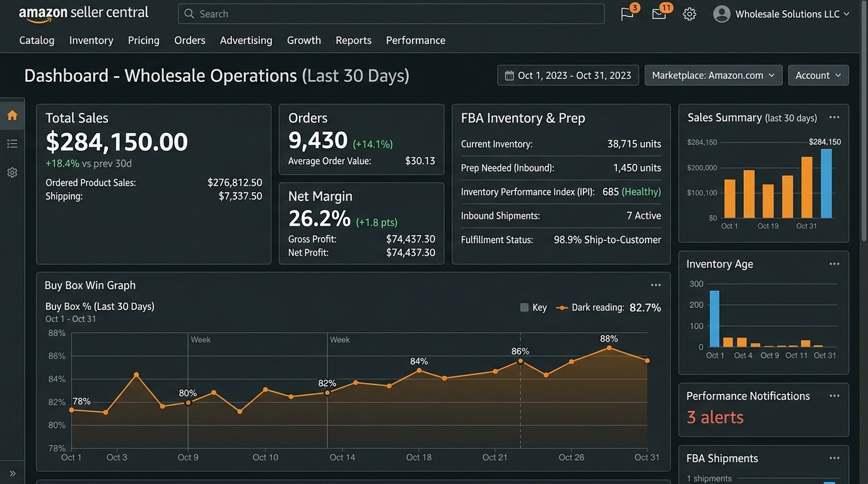Image resolution: width=868 pixels, height=484 pixels.
Task: Open Sales Summary more options menu
Action: 835,117
